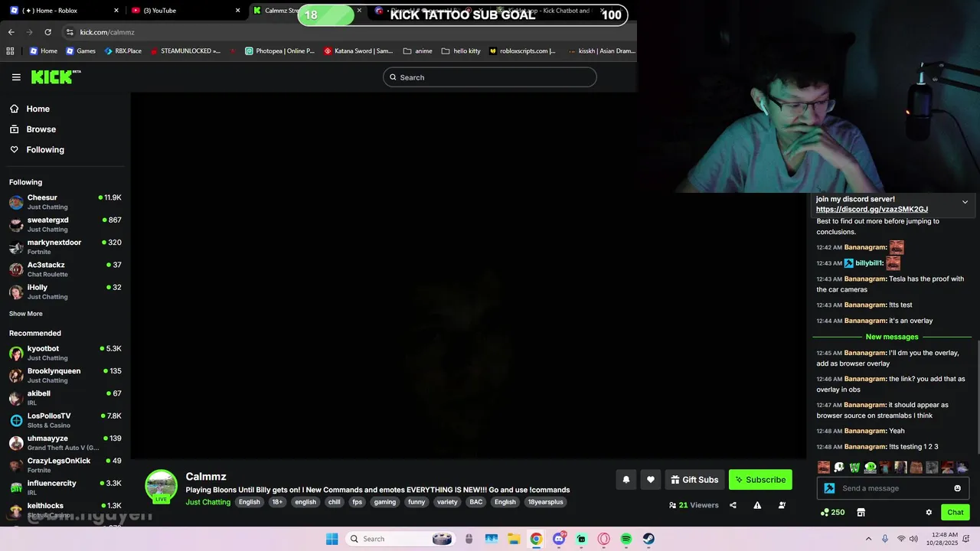This screenshot has width=980, height=551.
Task: Select the gaming stream tag
Action: click(x=385, y=502)
